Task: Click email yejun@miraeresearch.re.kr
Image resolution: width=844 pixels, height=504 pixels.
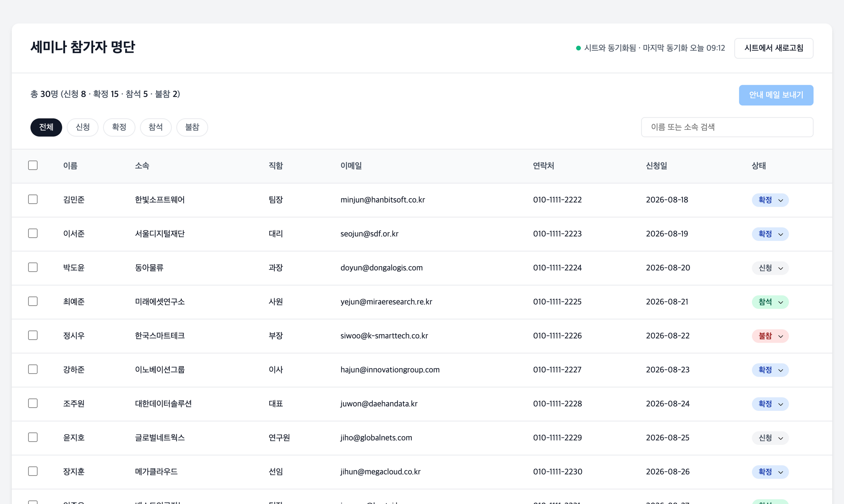Action: tap(386, 302)
